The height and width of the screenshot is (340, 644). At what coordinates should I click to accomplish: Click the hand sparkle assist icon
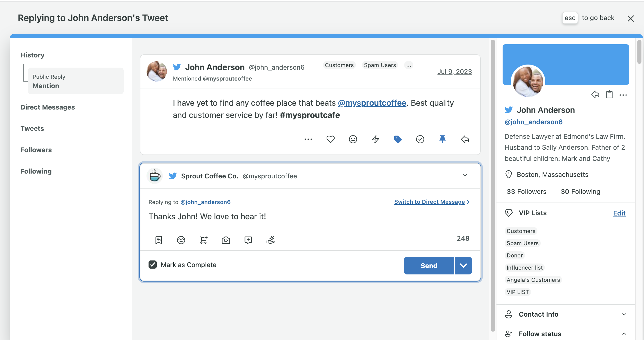point(271,240)
